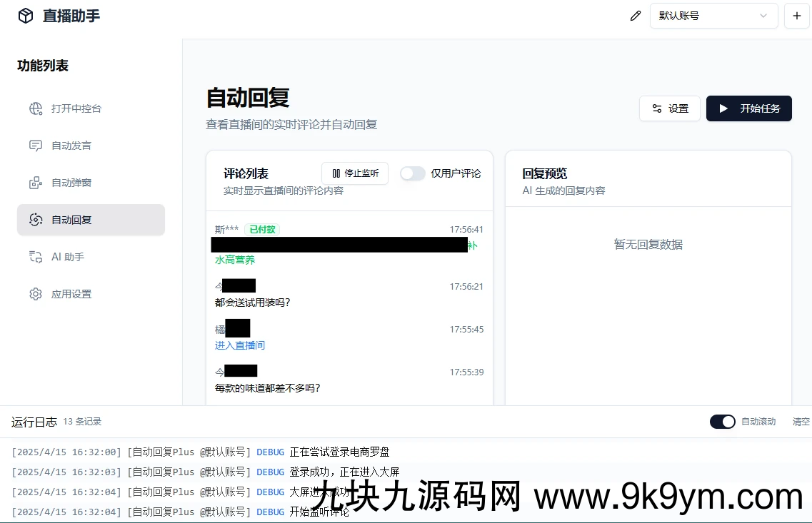Click the comment 每款的味道都差不多吗？

tap(268, 388)
